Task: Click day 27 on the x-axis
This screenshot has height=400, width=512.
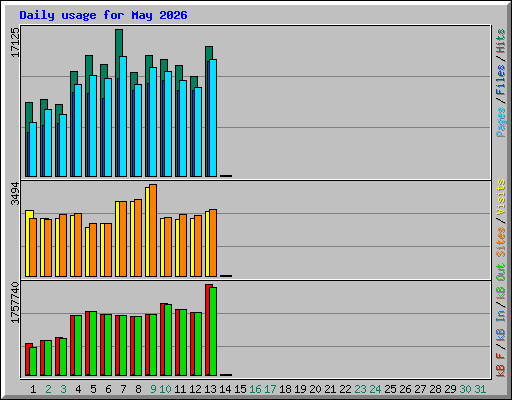Action: [x=420, y=389]
